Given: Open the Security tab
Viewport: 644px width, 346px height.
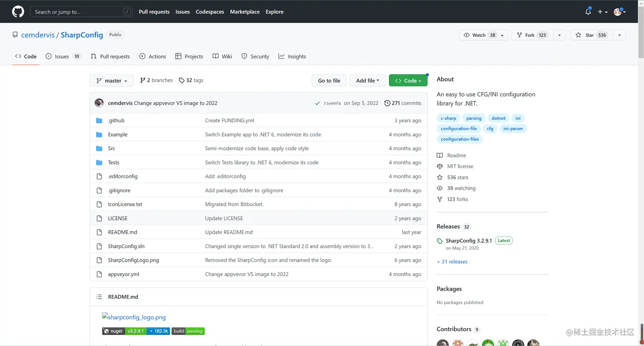Looking at the screenshot, I should [255, 56].
